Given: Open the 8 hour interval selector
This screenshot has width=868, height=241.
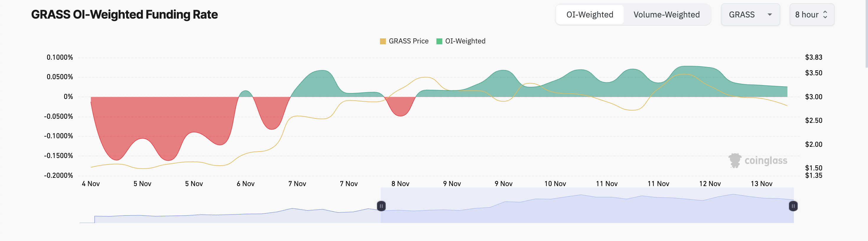Looking at the screenshot, I should (x=812, y=14).
